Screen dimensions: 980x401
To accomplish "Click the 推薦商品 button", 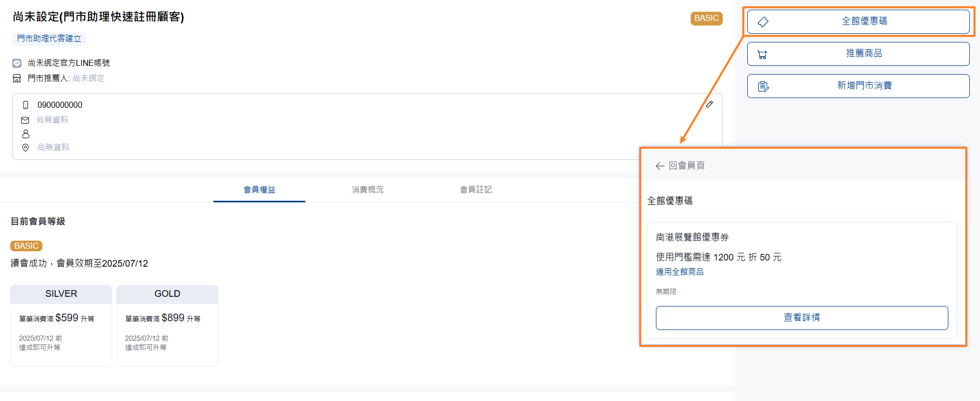I will 858,54.
